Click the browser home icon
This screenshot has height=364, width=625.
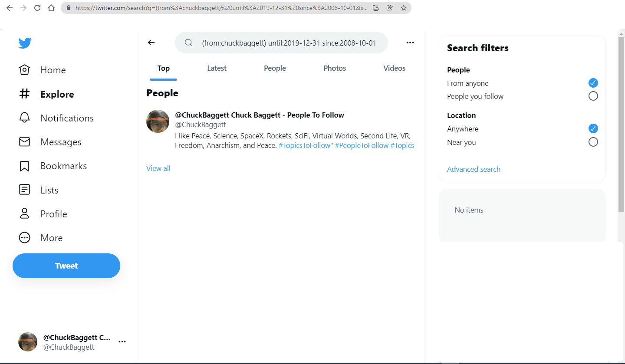(x=51, y=8)
